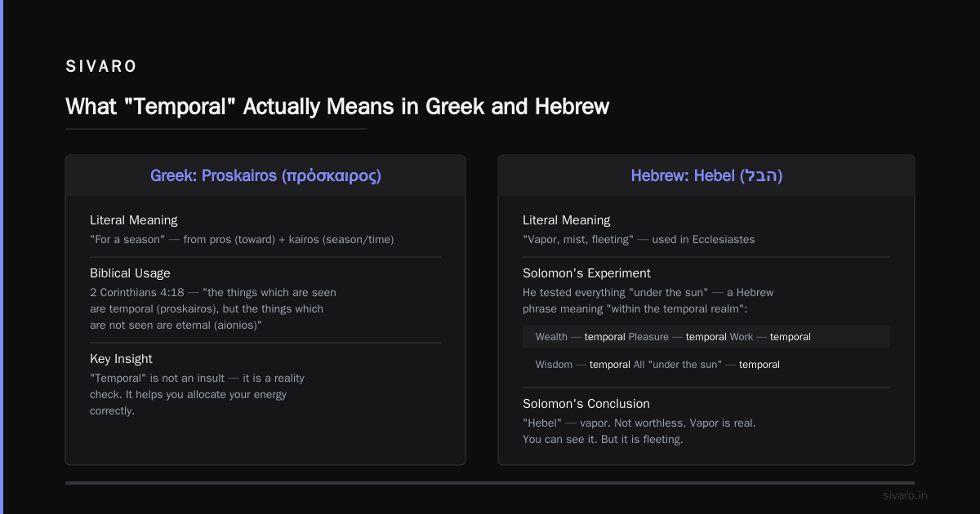
Task: Click the "Wealth — temporal" entry
Action: point(580,337)
